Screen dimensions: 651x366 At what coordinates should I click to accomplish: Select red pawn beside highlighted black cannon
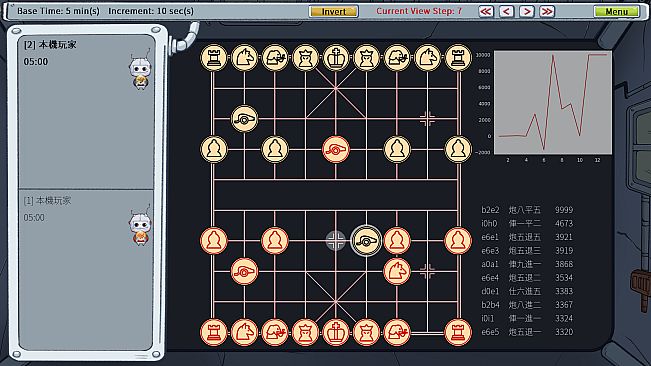(397, 240)
